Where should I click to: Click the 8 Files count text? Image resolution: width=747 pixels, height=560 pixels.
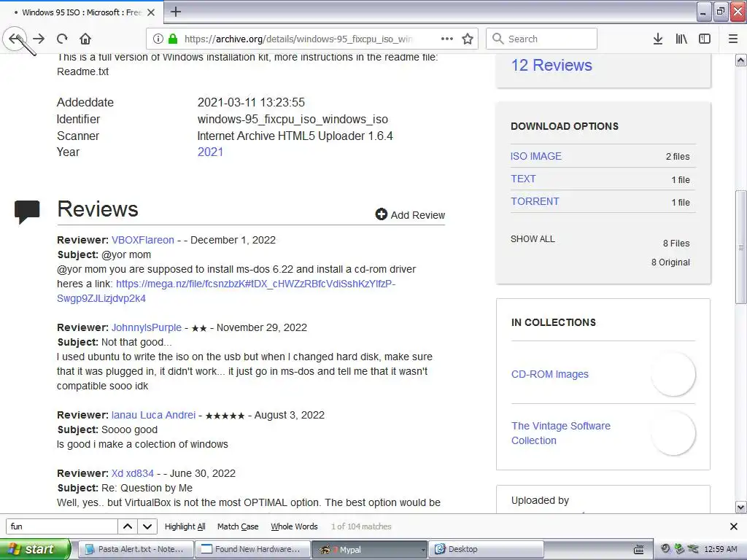tap(676, 244)
